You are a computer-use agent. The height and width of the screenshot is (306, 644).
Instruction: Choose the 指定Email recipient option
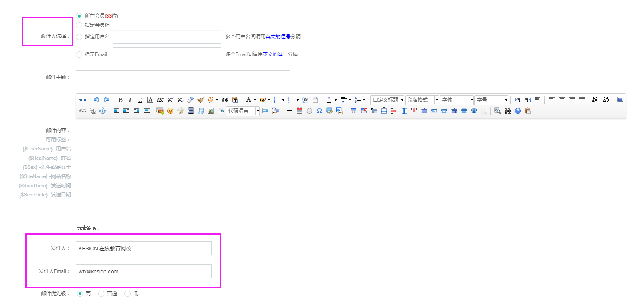[x=79, y=54]
